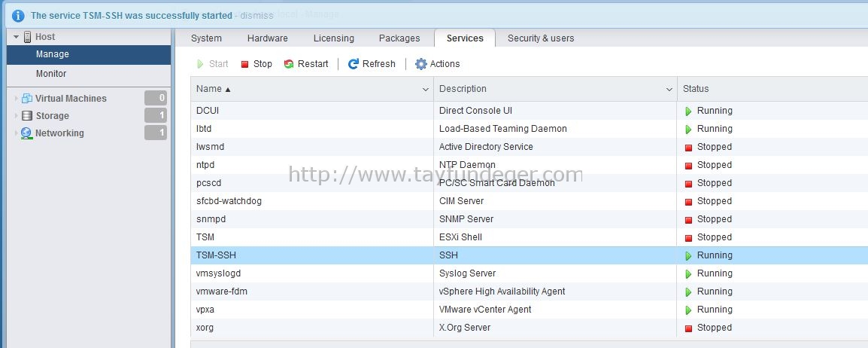Click the Running status icon for Syslog Server
The width and height of the screenshot is (868, 348).
[689, 273]
